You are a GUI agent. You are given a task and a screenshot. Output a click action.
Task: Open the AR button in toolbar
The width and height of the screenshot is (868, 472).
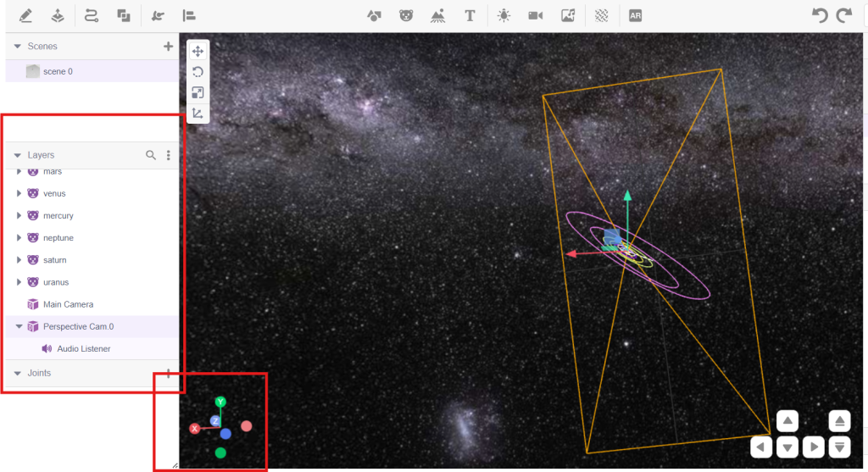pyautogui.click(x=635, y=15)
